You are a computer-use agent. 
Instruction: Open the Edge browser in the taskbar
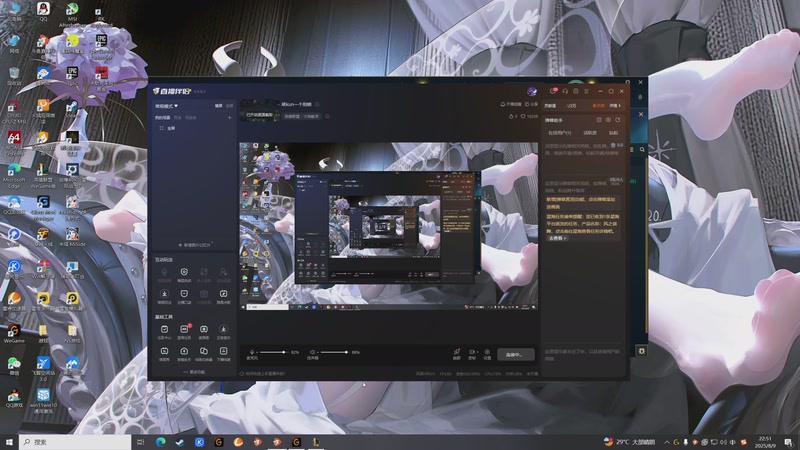161,442
